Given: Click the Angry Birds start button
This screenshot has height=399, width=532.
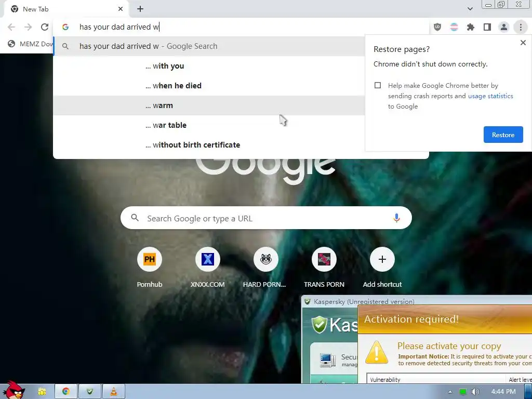Looking at the screenshot, I should [x=14, y=390].
